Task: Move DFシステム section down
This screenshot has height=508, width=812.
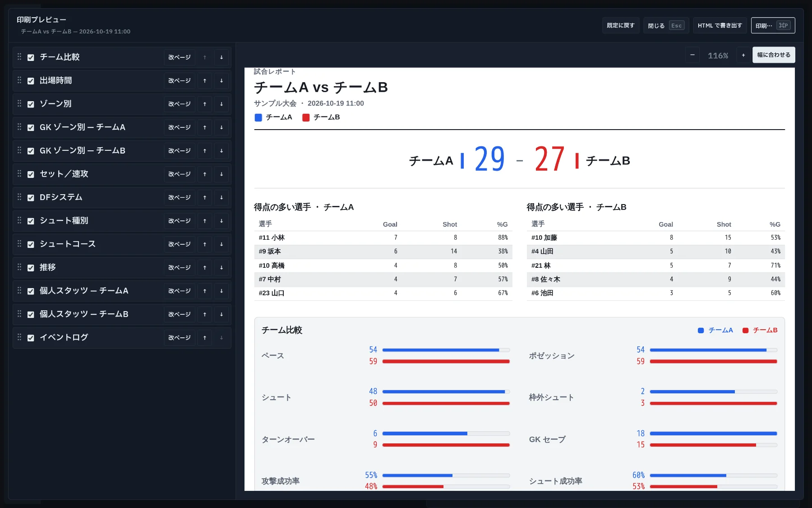Action: pyautogui.click(x=221, y=197)
